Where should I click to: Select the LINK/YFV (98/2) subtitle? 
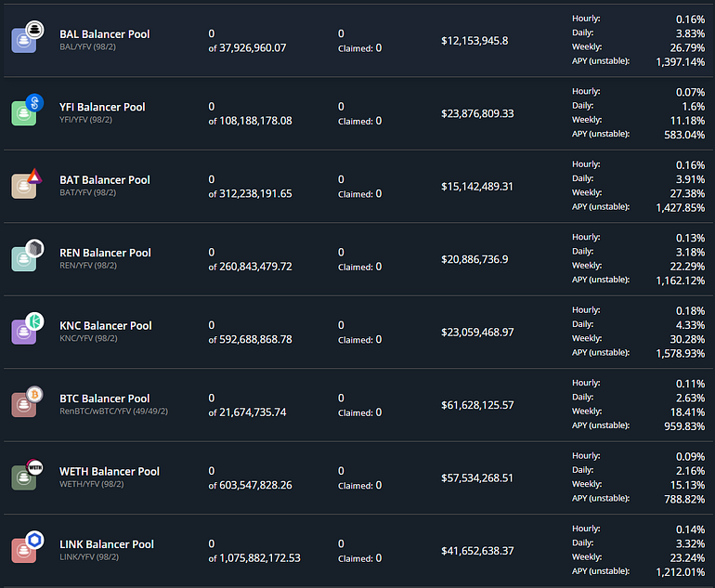pos(89,557)
